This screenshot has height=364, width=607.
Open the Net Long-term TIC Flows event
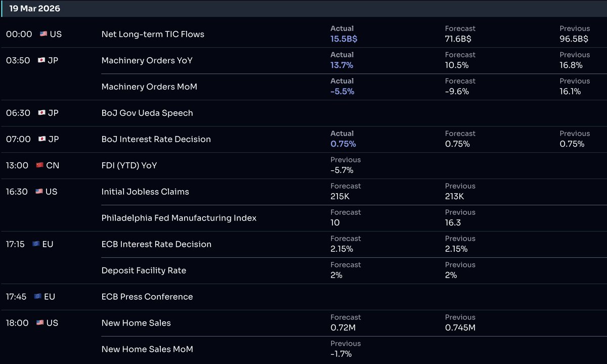pos(152,34)
